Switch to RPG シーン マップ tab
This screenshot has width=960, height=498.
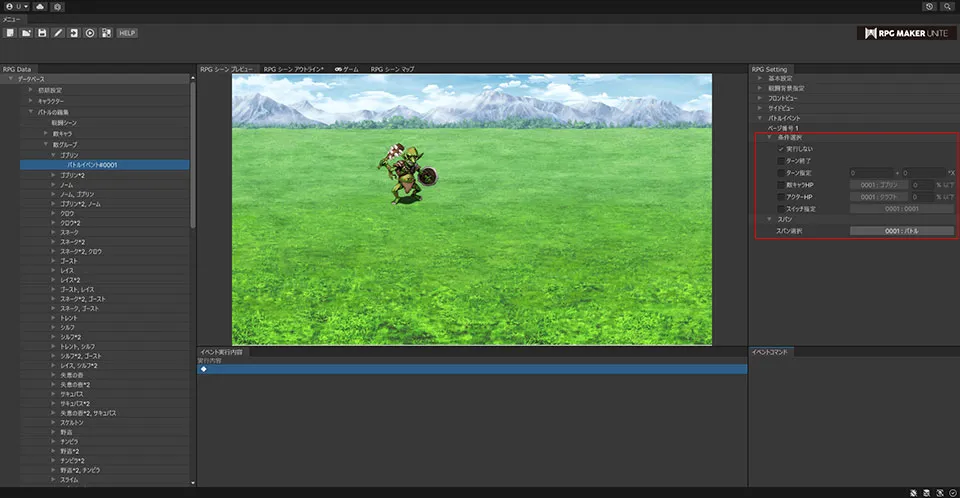tap(392, 69)
